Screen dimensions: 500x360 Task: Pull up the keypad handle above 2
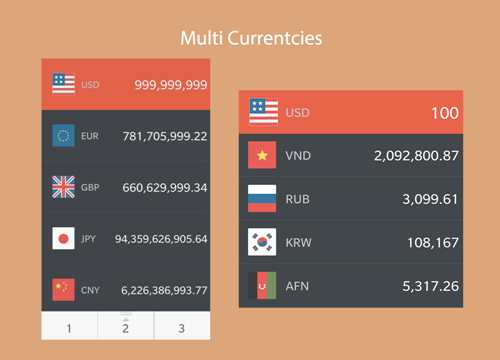click(126, 314)
